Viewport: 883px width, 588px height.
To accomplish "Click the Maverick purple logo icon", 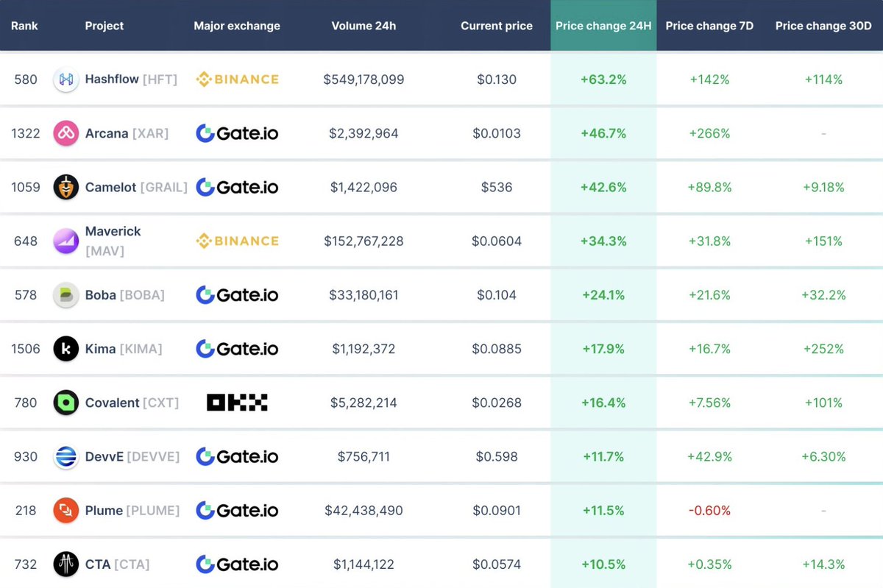I will [x=66, y=241].
